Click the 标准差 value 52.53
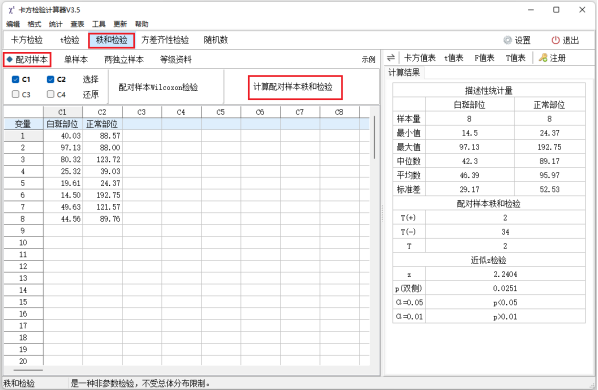 point(550,189)
